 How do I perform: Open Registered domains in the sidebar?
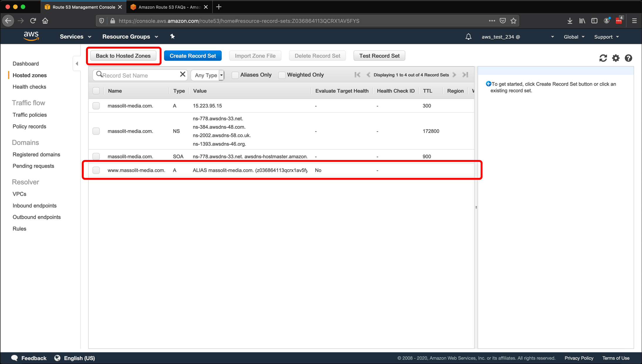click(x=36, y=154)
